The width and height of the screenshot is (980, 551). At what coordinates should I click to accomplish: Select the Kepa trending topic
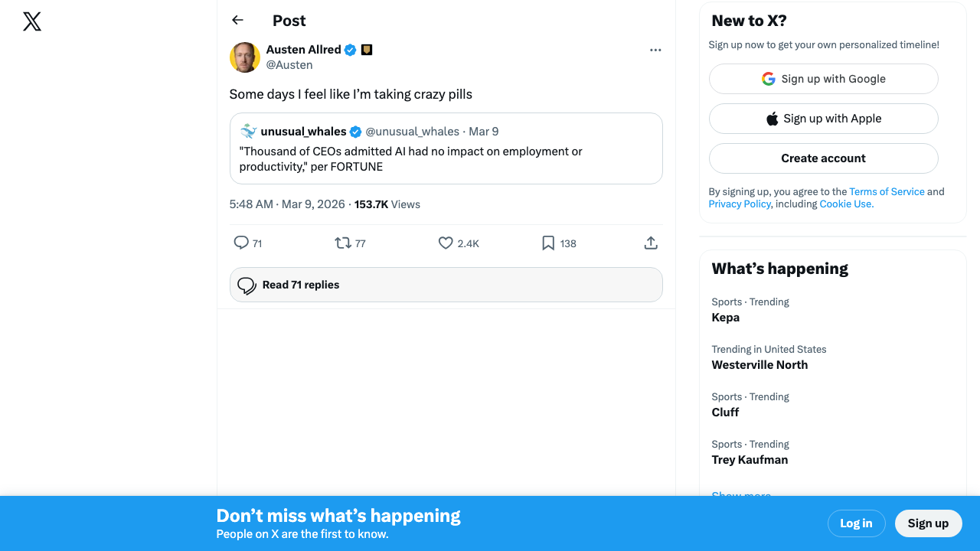(x=726, y=318)
